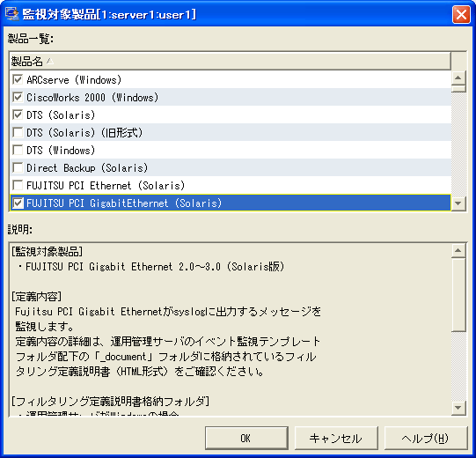Viewport: 476px width, 458px height.
Task: Select the Direct Backup (Solaris) row text
Action: pos(87,167)
